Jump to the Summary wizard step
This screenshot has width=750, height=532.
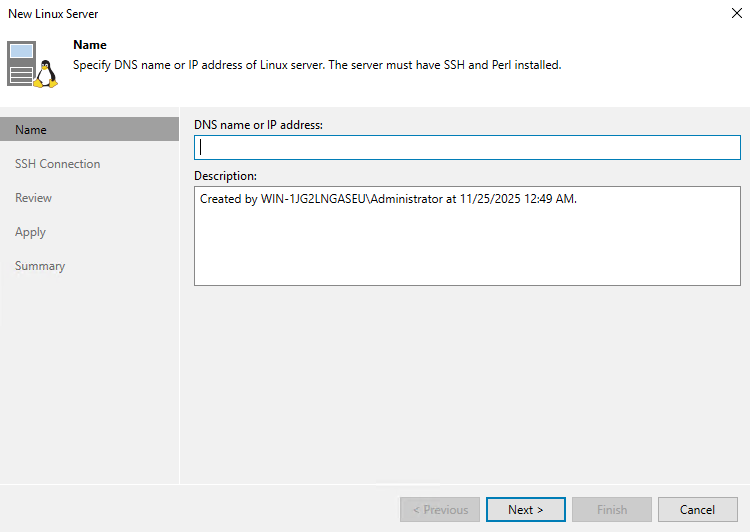[x=40, y=266]
